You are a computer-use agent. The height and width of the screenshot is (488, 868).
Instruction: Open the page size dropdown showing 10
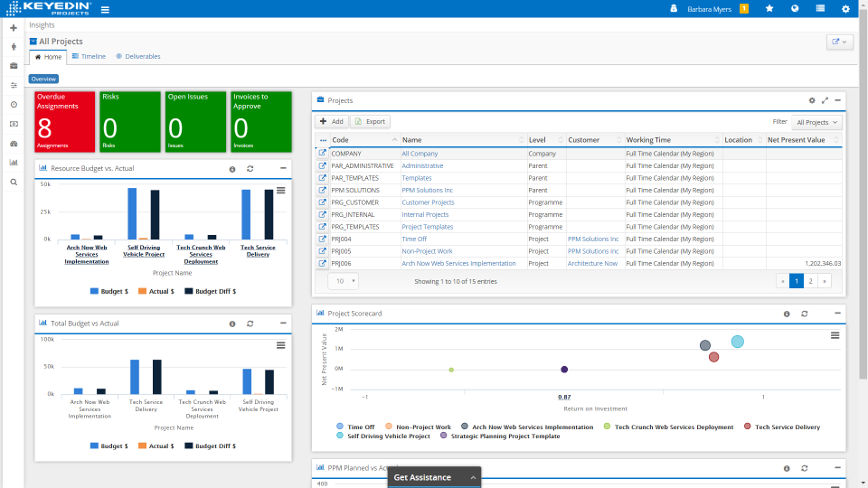[x=343, y=281]
